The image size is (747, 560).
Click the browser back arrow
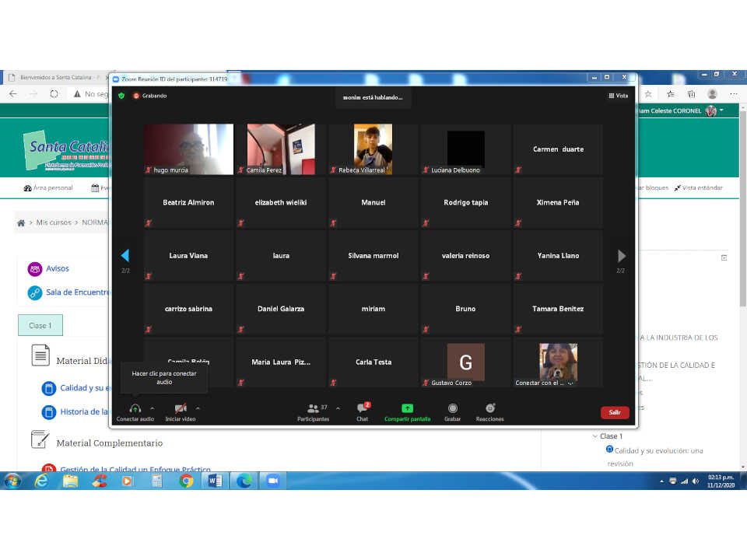[x=13, y=94]
